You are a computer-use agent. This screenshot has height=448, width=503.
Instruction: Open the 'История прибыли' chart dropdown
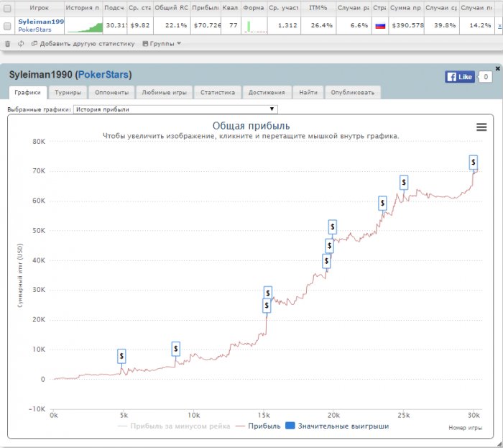(175, 109)
